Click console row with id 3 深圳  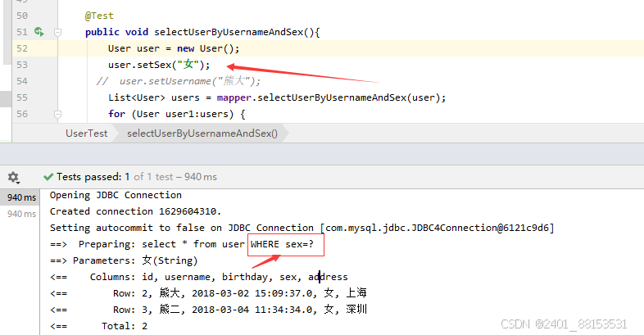pos(208,310)
